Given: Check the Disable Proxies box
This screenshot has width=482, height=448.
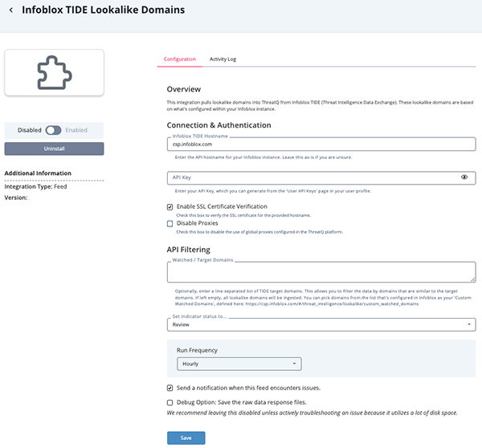Looking at the screenshot, I should point(170,224).
